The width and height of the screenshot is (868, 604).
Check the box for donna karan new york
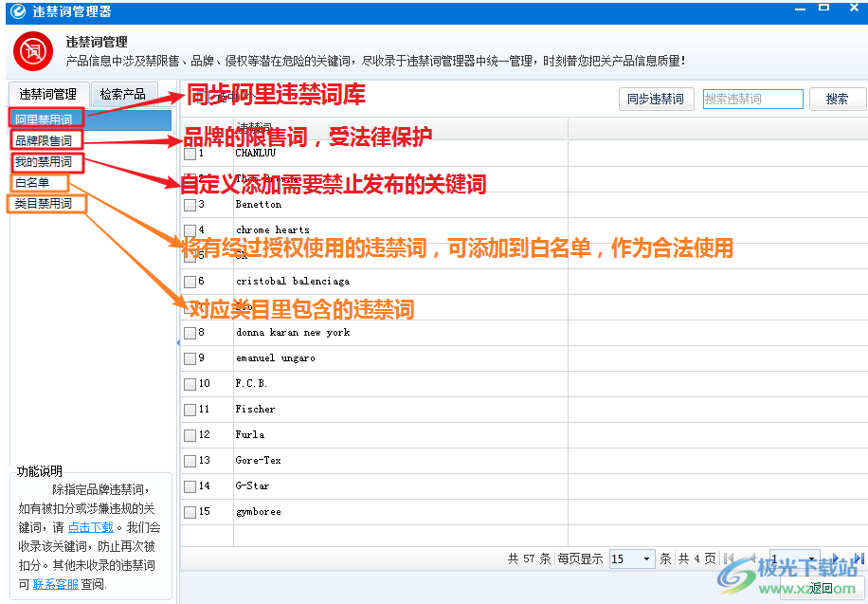[190, 333]
